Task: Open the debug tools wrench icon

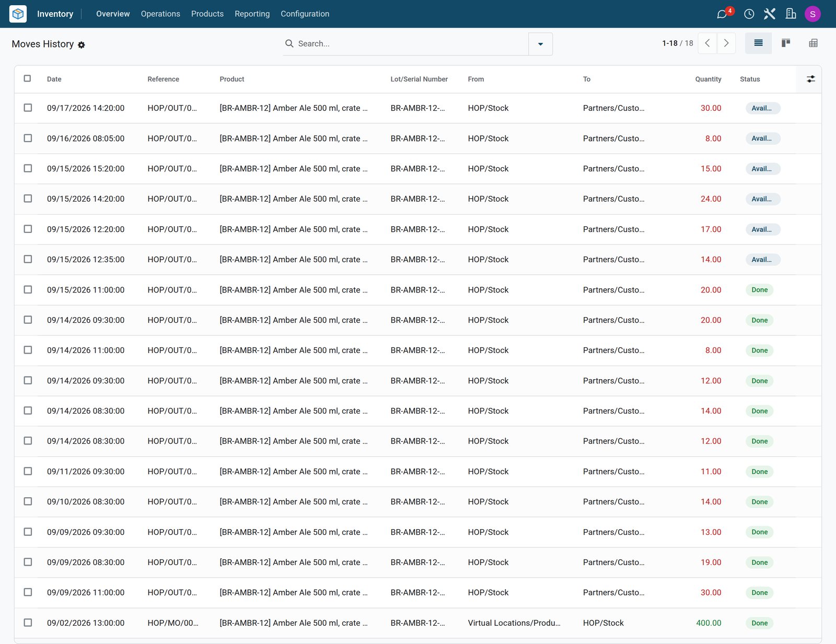Action: click(x=769, y=14)
